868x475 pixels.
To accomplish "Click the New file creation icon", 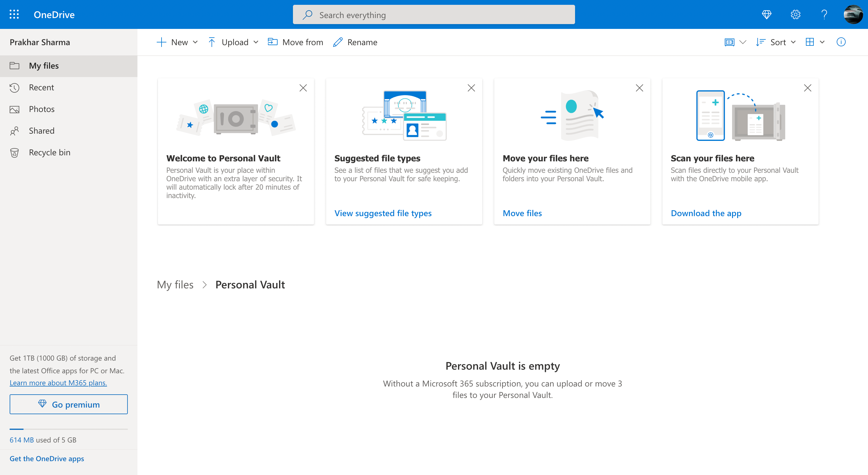I will pos(161,42).
